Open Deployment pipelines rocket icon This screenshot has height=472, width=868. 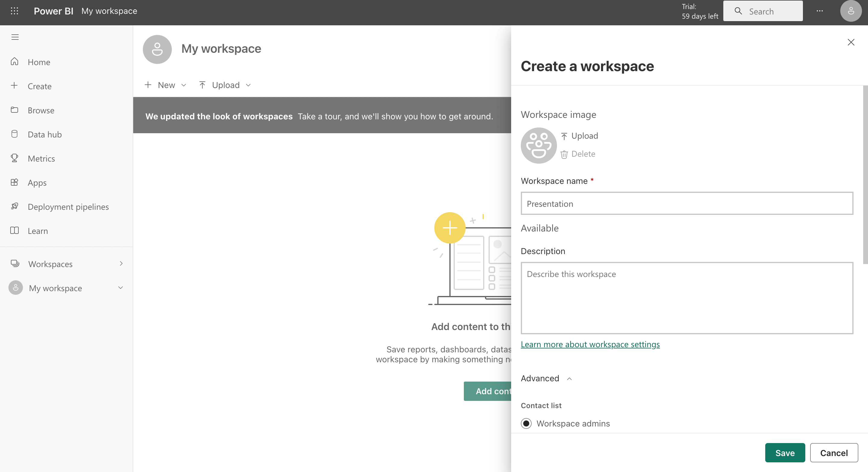pos(14,206)
